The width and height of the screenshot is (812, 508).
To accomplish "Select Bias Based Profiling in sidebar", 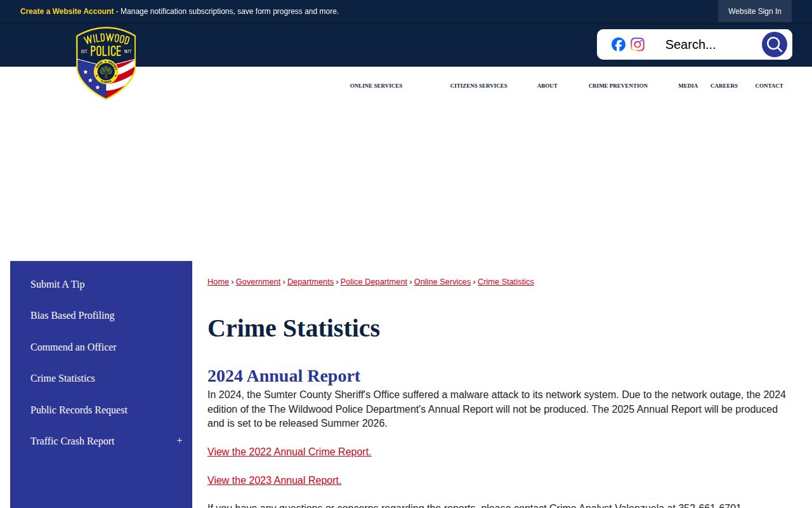I will [x=72, y=316].
